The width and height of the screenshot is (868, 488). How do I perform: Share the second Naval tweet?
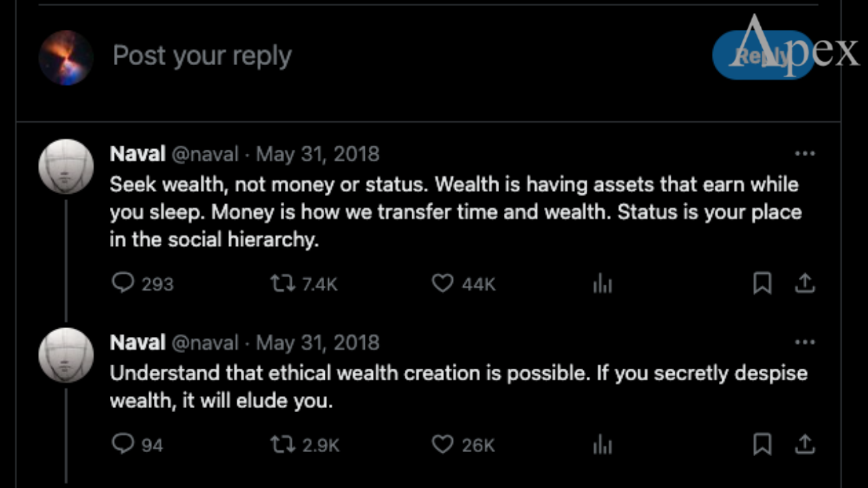click(804, 444)
